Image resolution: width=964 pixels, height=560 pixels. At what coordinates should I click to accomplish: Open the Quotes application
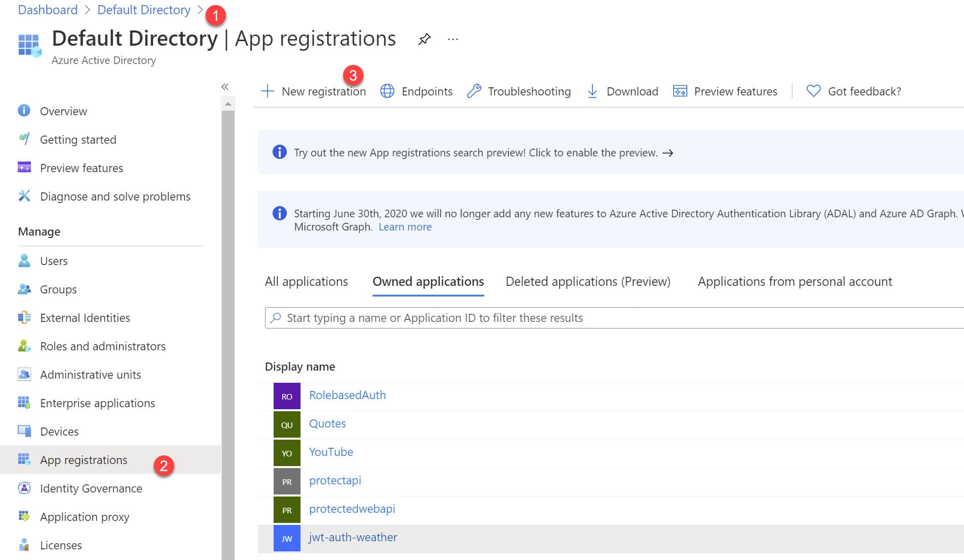(x=327, y=423)
